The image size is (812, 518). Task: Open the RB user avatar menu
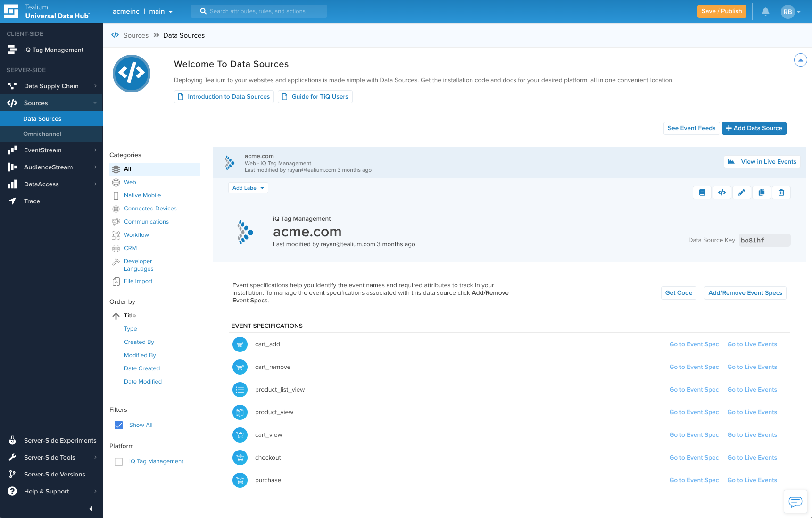(x=791, y=12)
